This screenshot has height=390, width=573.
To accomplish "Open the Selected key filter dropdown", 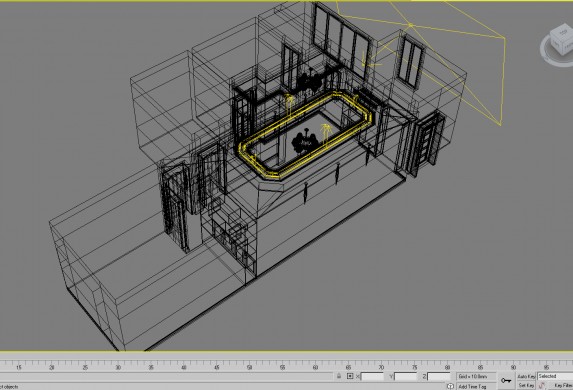I will point(555,376).
